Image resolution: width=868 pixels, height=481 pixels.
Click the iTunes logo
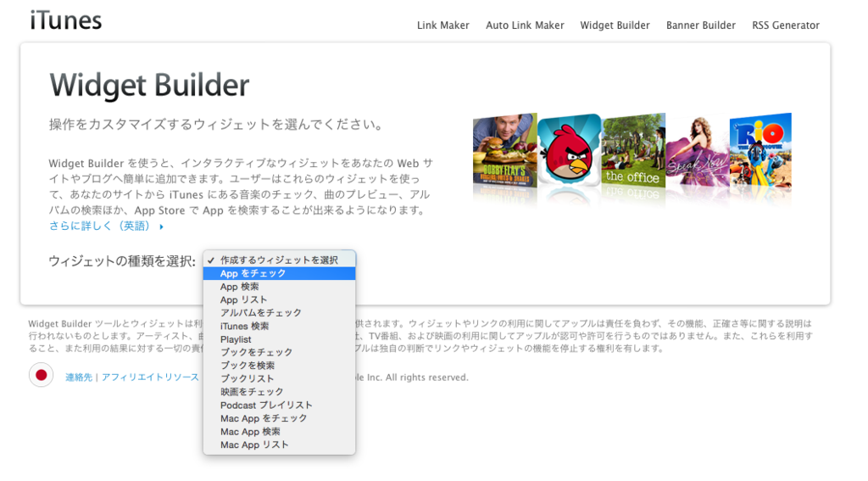click(66, 20)
